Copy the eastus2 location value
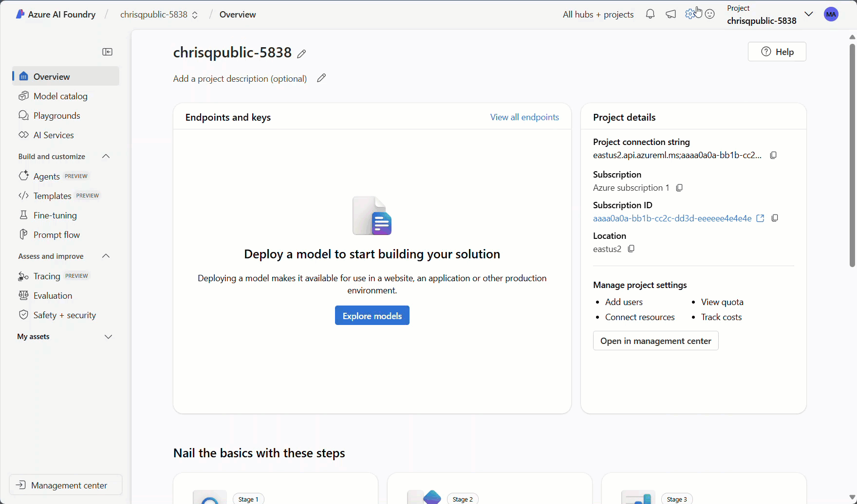This screenshot has height=504, width=857. point(631,249)
